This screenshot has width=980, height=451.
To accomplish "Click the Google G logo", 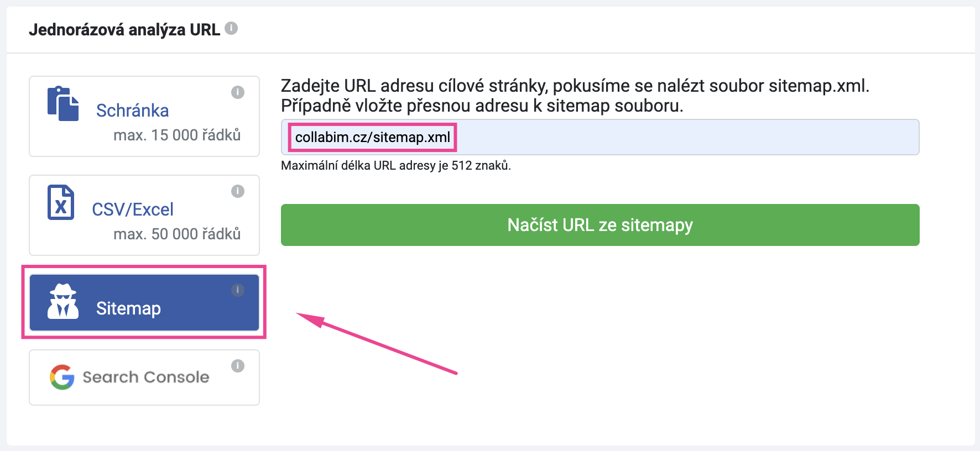I will pos(62,377).
